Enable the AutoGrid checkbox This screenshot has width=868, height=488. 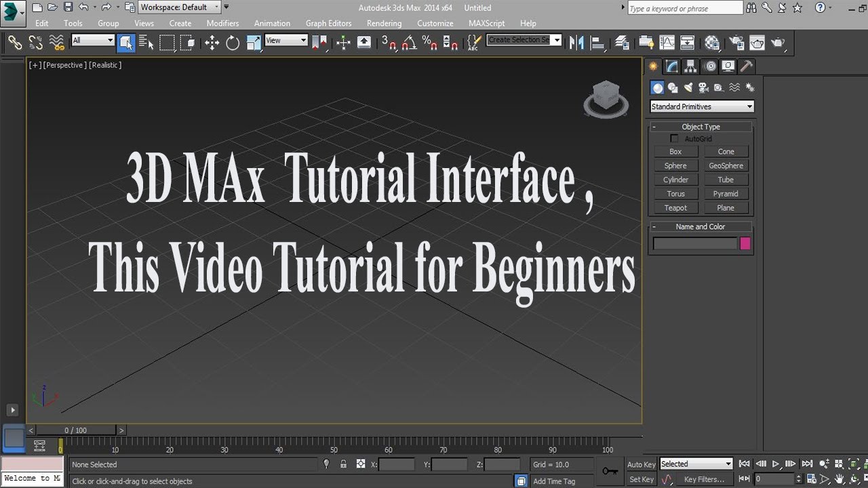click(674, 138)
